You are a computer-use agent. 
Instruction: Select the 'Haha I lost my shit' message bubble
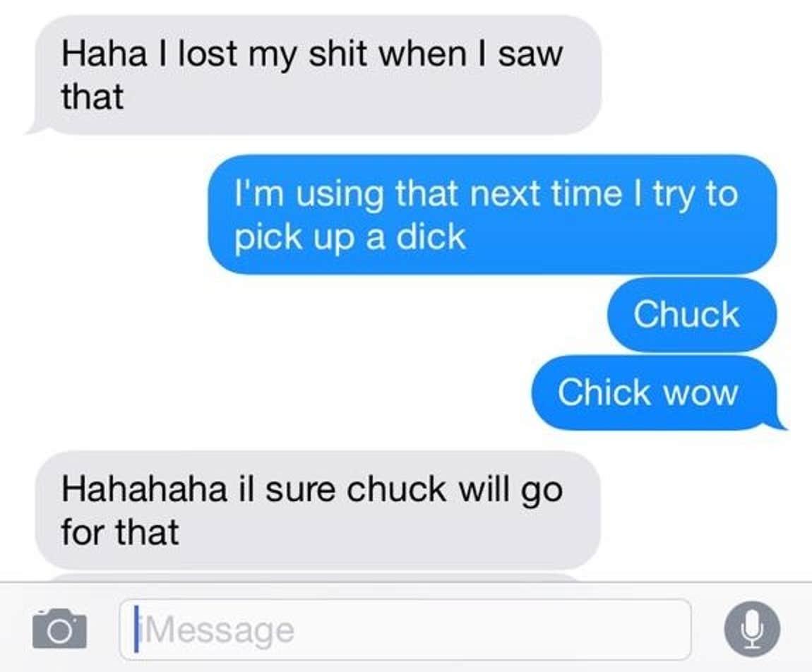(315, 75)
